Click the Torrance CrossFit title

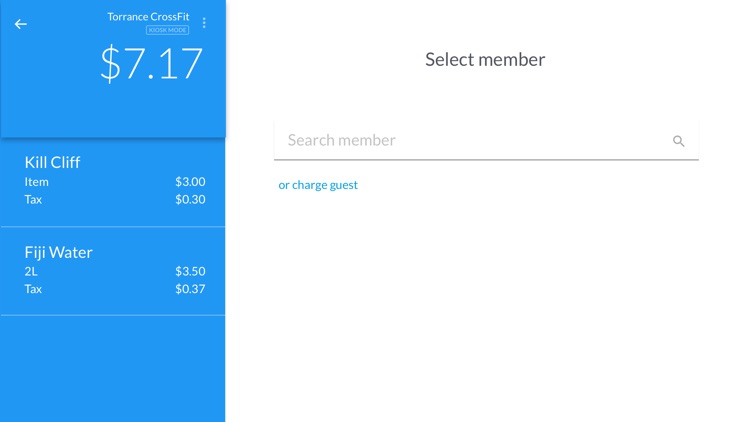pos(148,16)
